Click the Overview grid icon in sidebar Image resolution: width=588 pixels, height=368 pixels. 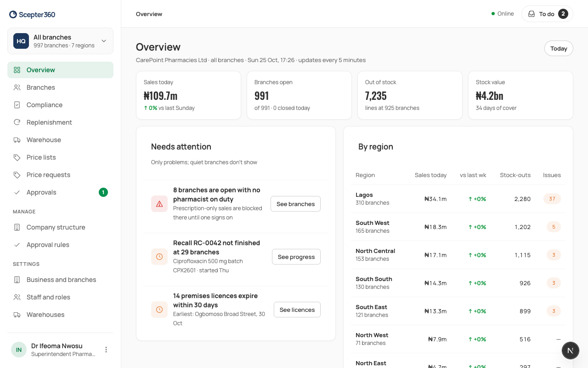pos(17,70)
